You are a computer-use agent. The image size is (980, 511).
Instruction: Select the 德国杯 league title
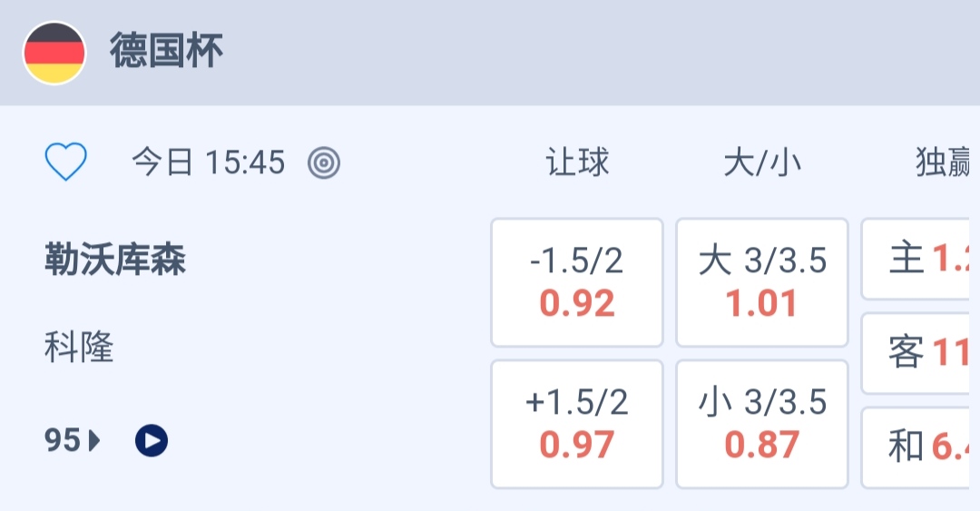pyautogui.click(x=167, y=52)
